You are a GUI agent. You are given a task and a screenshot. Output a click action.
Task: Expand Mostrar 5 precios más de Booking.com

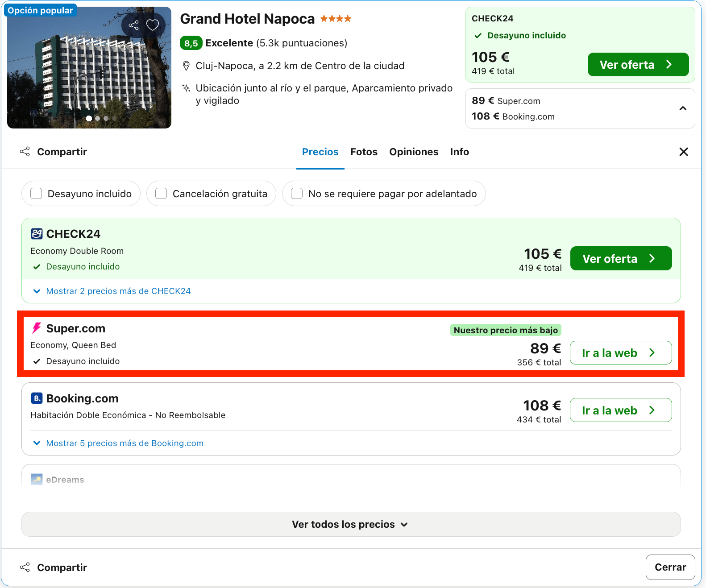point(118,443)
